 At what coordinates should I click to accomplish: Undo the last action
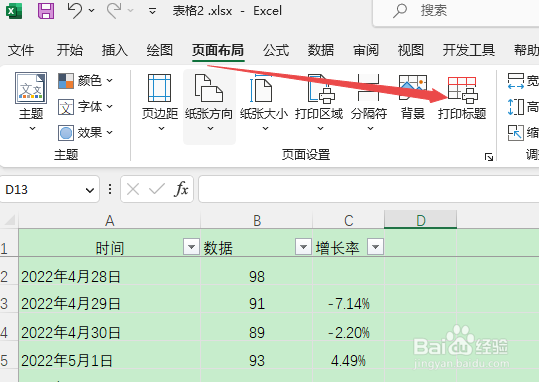74,11
